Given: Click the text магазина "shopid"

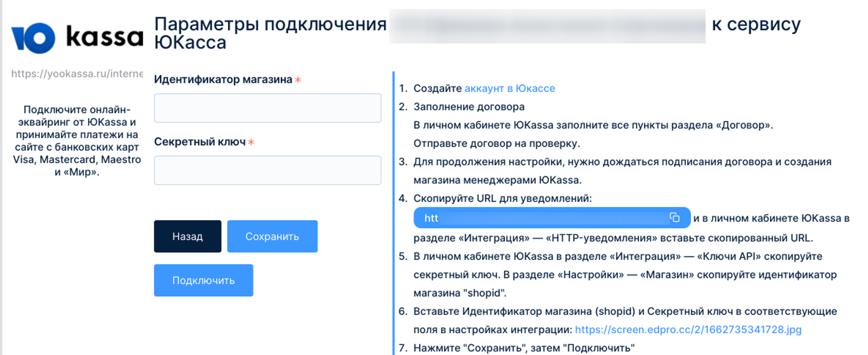Looking at the screenshot, I should click(460, 293).
